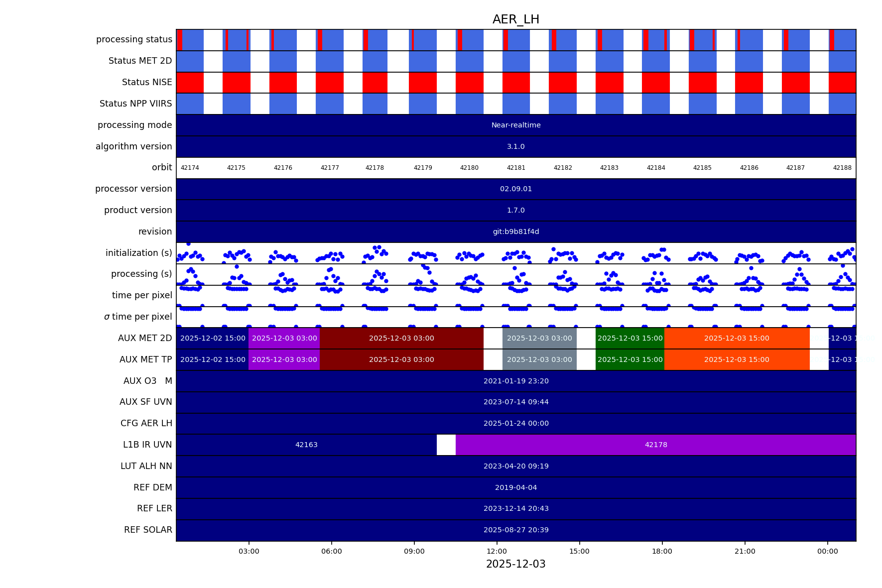Click the git:b9b81f4d revision text

(x=516, y=232)
